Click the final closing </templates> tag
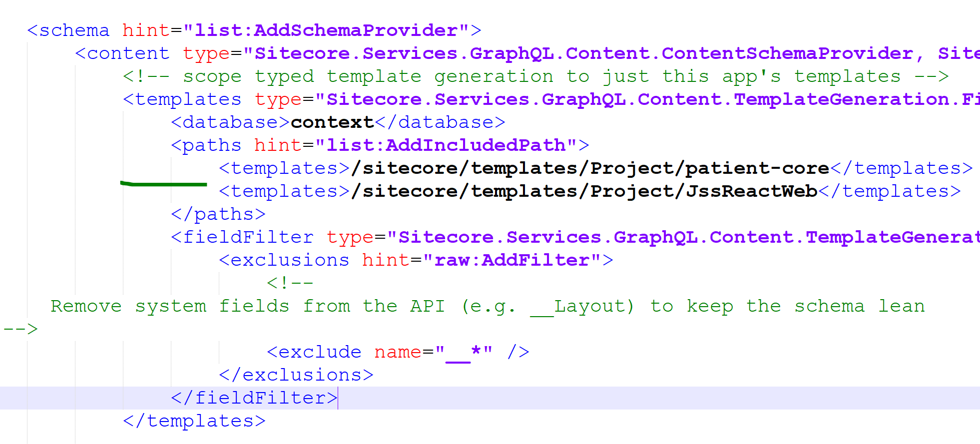980x444 pixels. 194,421
